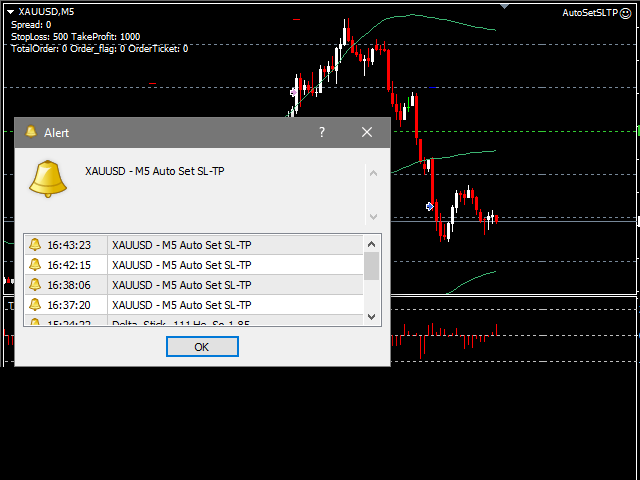Click the bell icon beside 16:42:15

[35, 265]
